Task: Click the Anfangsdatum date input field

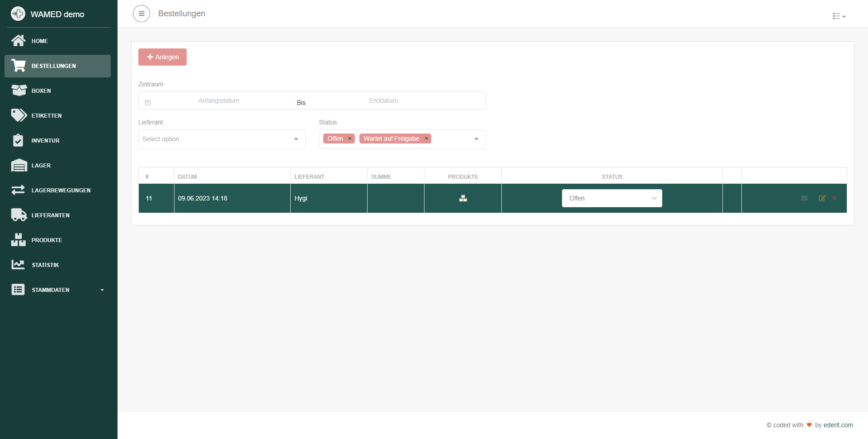Action: (x=219, y=100)
